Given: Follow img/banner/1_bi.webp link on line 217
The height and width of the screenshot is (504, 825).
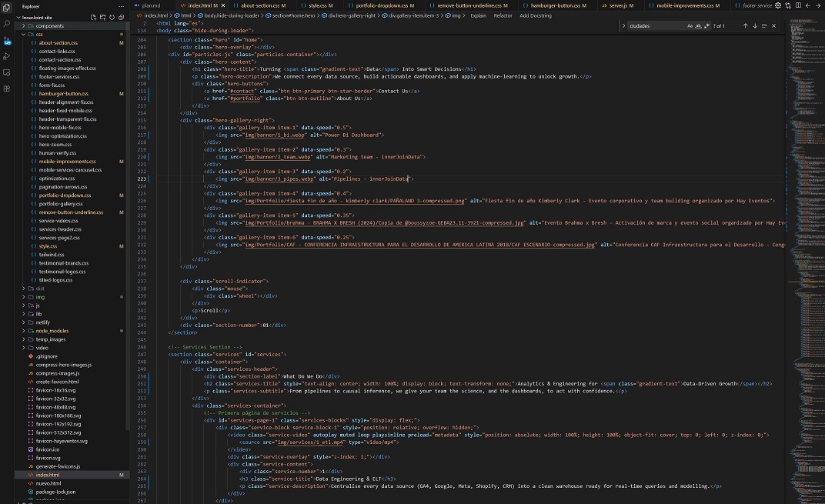Looking at the screenshot, I should pyautogui.click(x=275, y=135).
